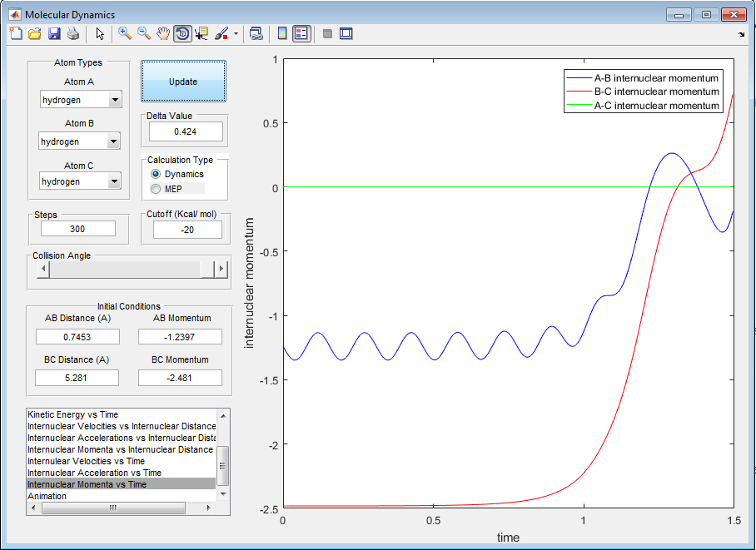The height and width of the screenshot is (550, 756).
Task: Click the Link Plot toolbar icon
Action: pyautogui.click(x=256, y=34)
